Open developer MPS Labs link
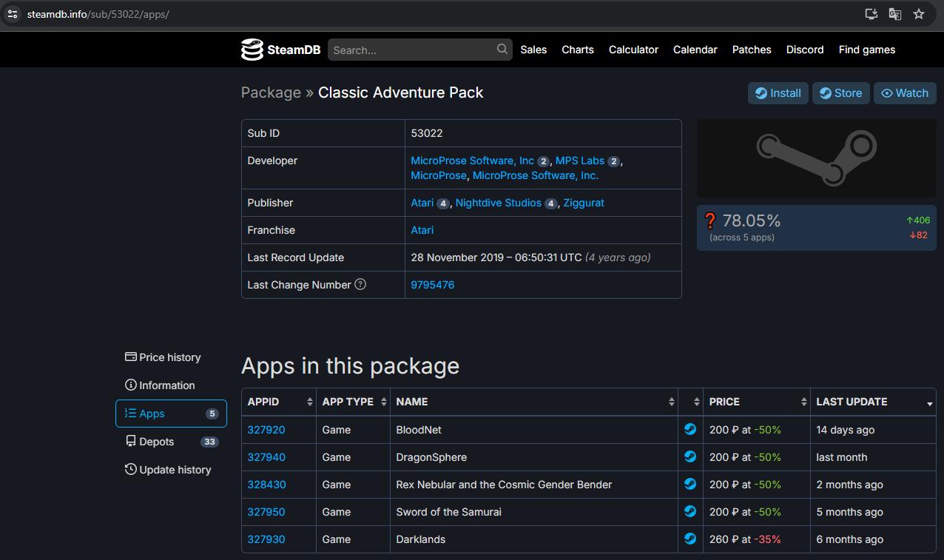This screenshot has width=944, height=560. point(580,161)
